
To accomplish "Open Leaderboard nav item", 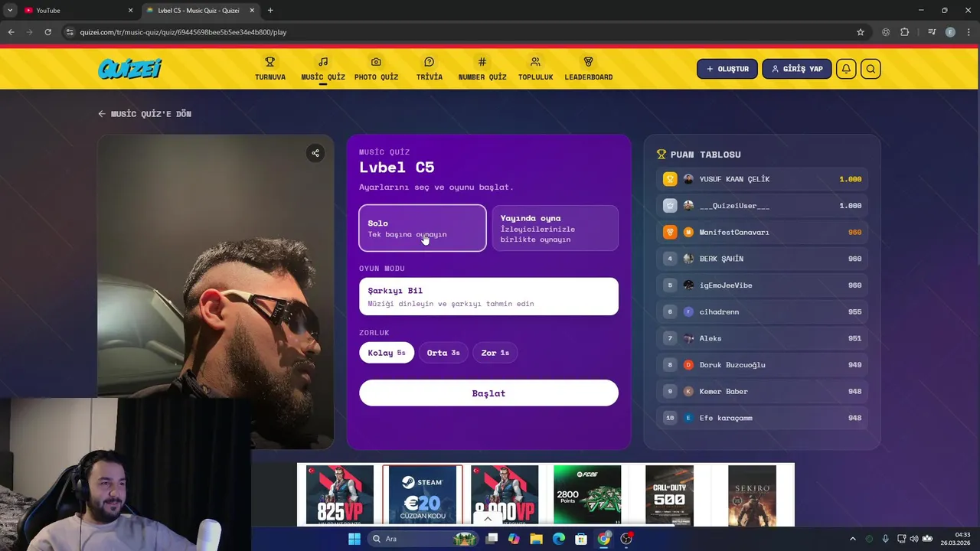I will [x=589, y=68].
